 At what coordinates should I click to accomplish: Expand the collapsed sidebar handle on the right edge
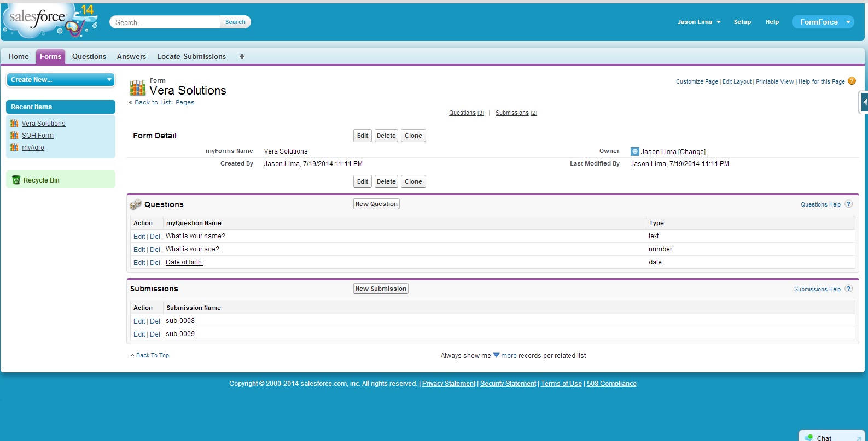click(x=864, y=102)
